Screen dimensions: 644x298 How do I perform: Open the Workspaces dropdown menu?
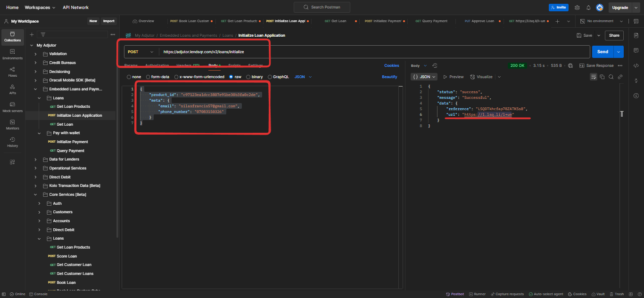point(40,8)
